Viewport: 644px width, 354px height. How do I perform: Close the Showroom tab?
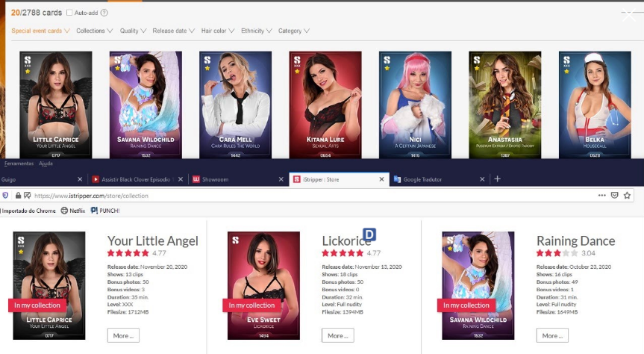click(281, 179)
